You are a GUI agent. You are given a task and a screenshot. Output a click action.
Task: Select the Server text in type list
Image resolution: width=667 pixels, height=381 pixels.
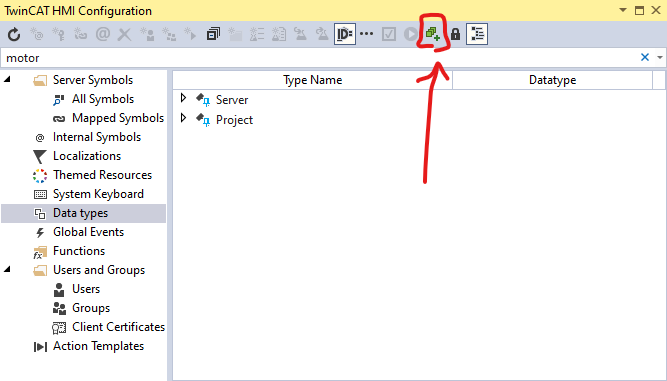tap(232, 100)
